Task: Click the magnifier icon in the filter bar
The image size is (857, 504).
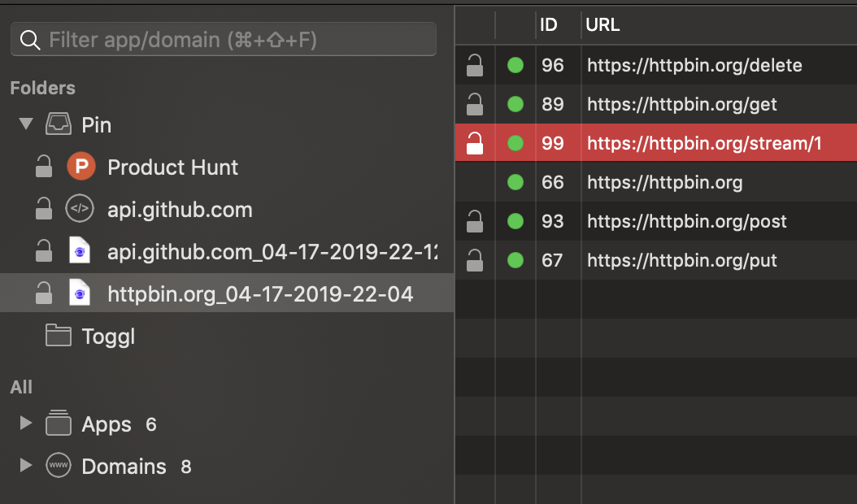Action: [x=29, y=39]
